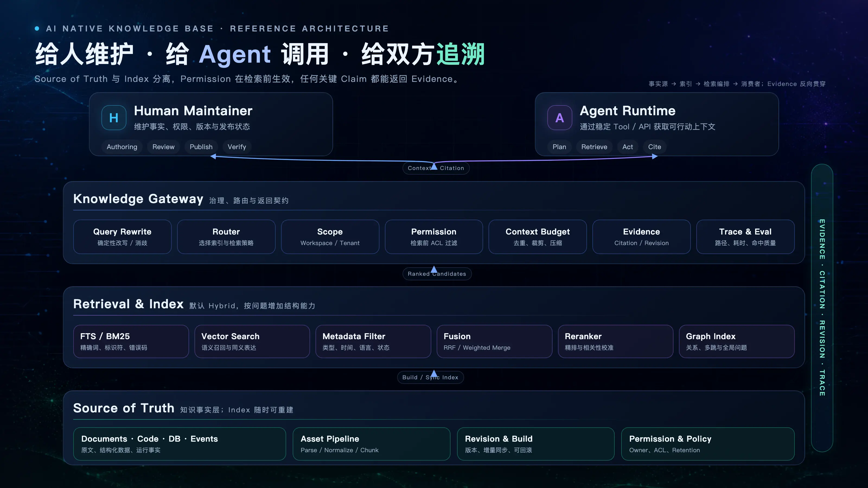Click the Human Maintainer H icon
Viewport: 868px width, 488px height.
[x=114, y=118]
